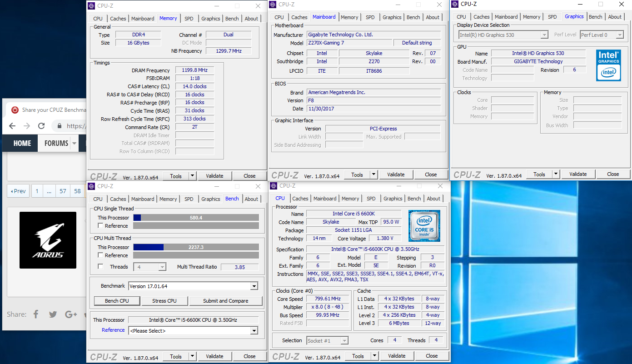
Task: Start the Stress CPU test
Action: click(x=164, y=301)
